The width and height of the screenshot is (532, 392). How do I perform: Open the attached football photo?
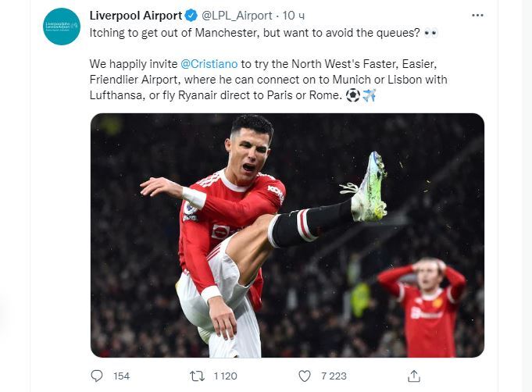tap(287, 235)
